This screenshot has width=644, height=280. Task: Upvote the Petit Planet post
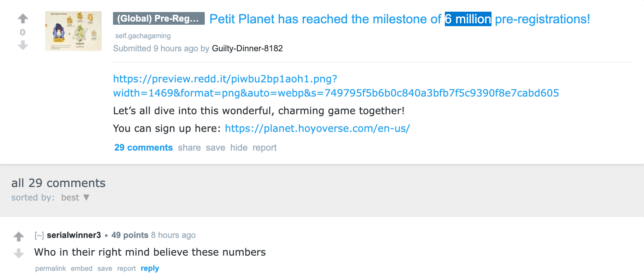(x=23, y=18)
